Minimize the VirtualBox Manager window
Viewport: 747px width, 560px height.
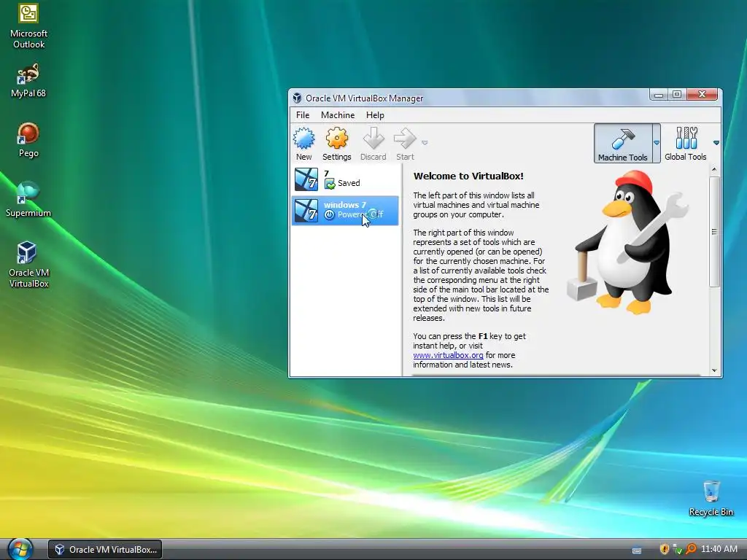(x=659, y=95)
